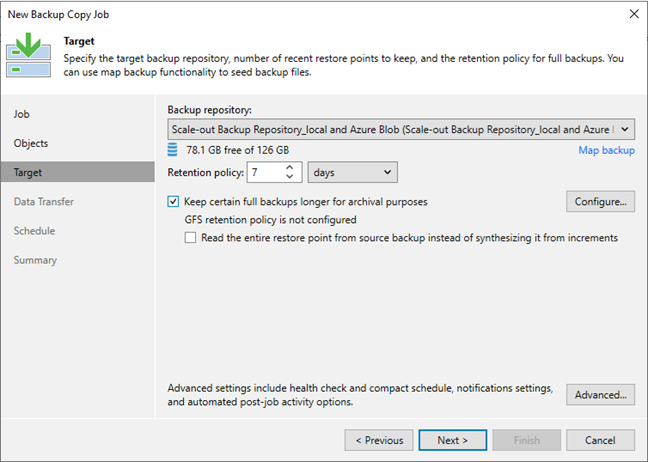Enable Read the entire restore point checkbox
Image resolution: width=648 pixels, height=462 pixels.
click(x=190, y=238)
